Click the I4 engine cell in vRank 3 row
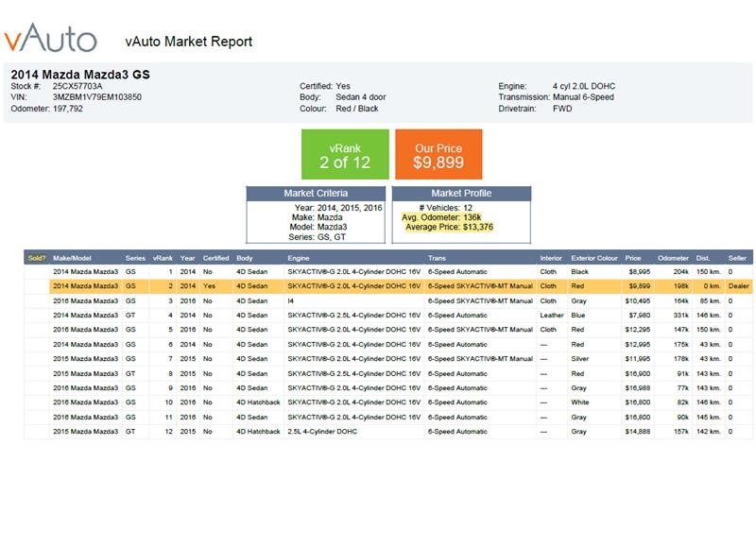This screenshot has height=548, width=756. tap(291, 300)
